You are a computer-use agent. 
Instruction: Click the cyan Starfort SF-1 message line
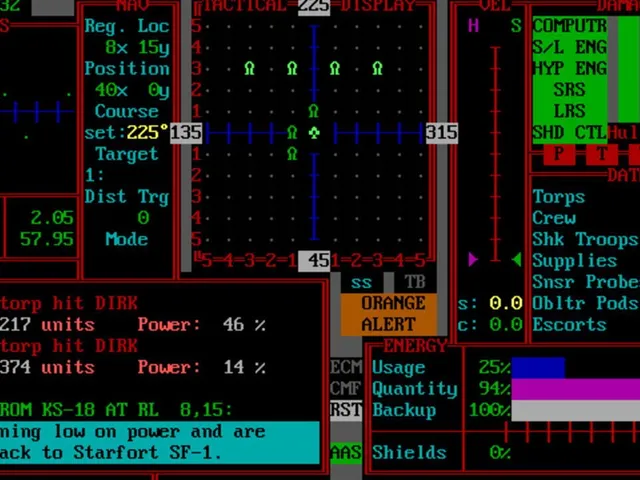pyautogui.click(x=160, y=453)
